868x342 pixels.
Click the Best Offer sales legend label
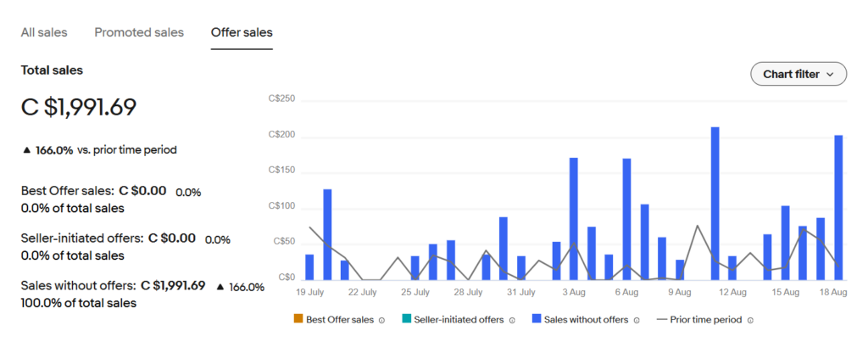coord(340,320)
